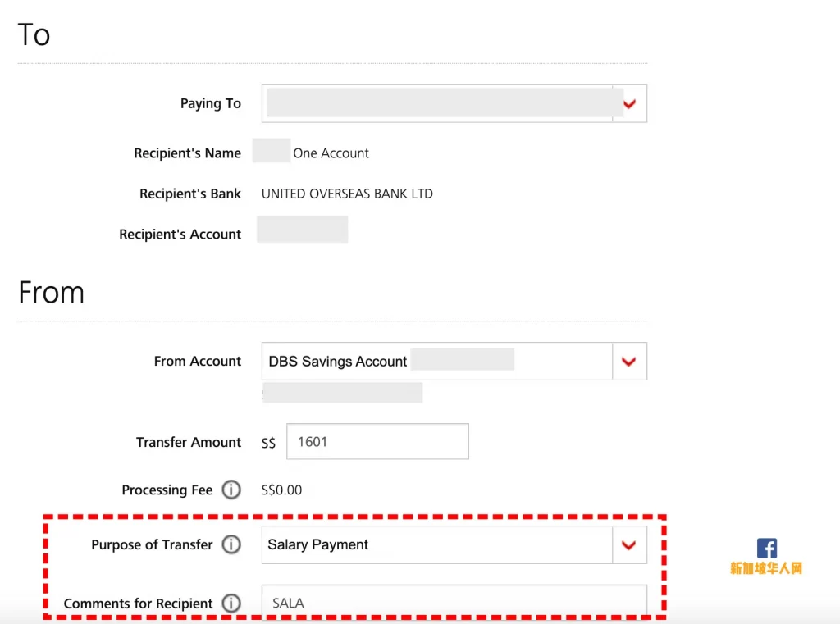Click the Comments for Recipient label
840x624 pixels.
138,604
